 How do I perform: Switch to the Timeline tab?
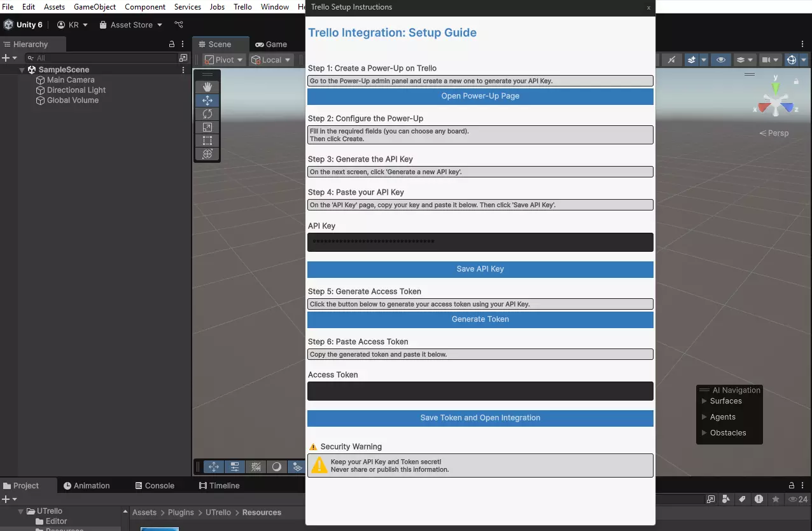[x=219, y=486]
